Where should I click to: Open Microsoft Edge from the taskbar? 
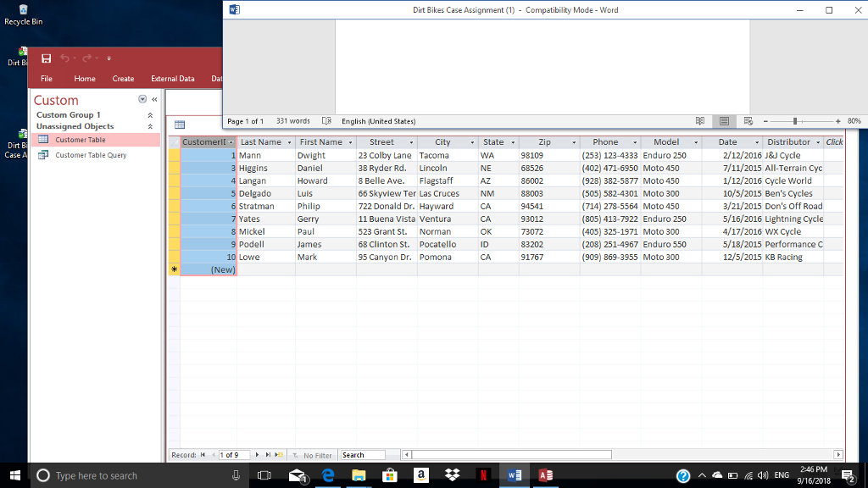click(x=328, y=475)
